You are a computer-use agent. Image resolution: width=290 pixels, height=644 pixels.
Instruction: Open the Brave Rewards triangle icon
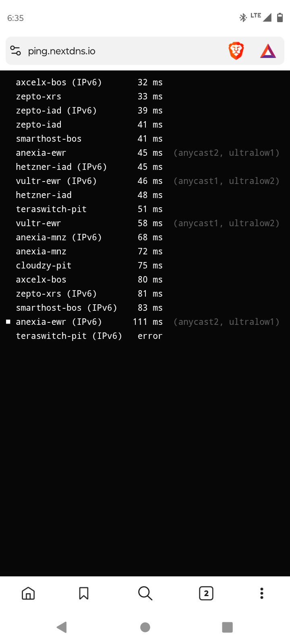pos(268,51)
